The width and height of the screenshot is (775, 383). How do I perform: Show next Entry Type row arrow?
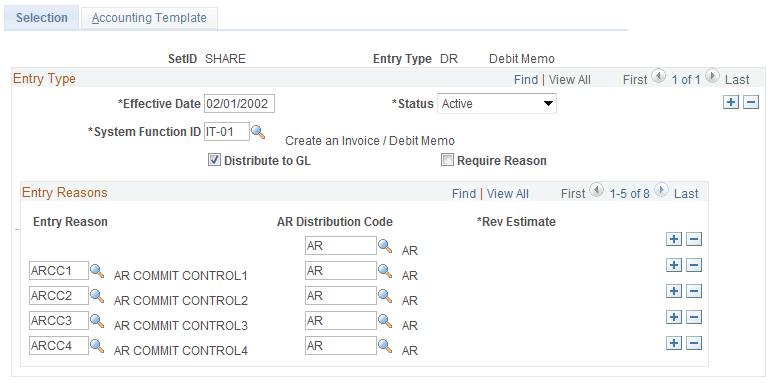(x=712, y=76)
